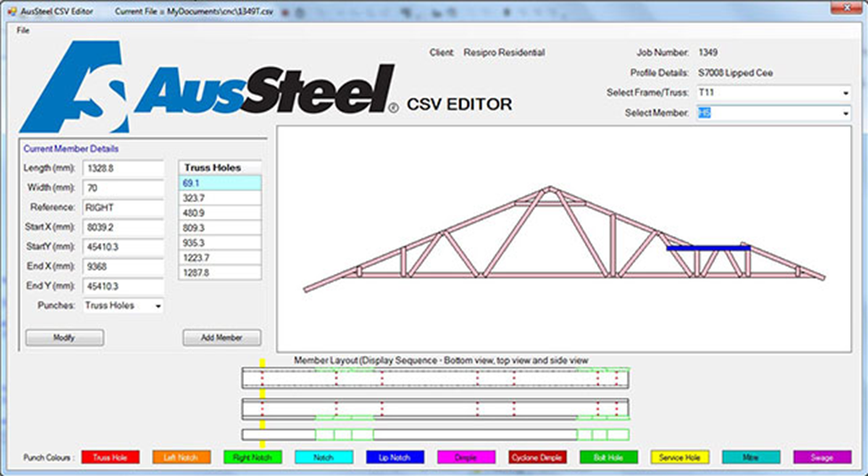Expand the Select Member dropdown
Screen dimensions: 868x476
click(843, 114)
